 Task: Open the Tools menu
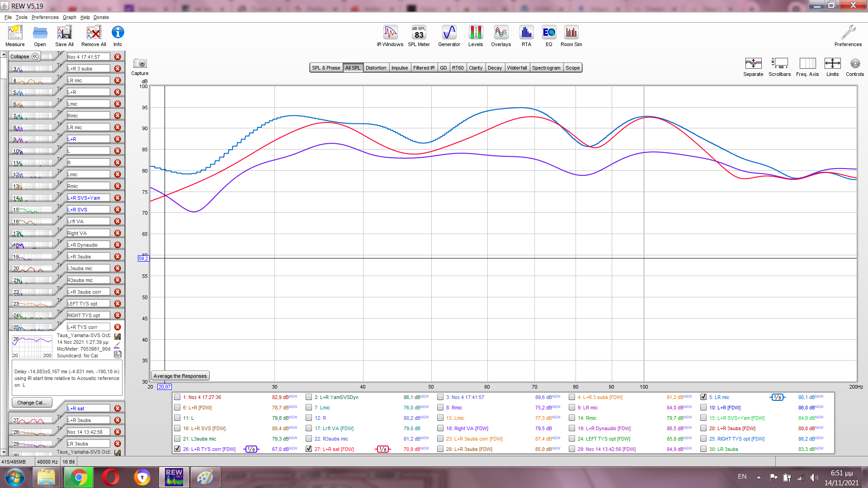point(21,17)
